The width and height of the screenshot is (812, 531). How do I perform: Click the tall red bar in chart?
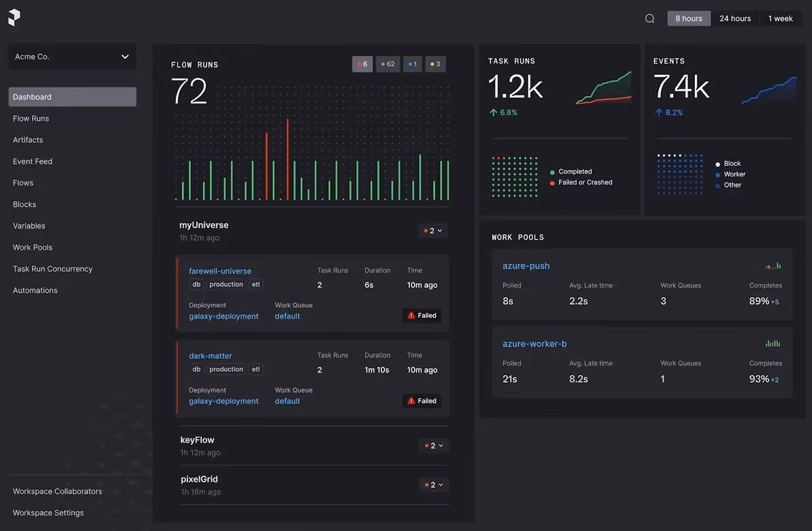point(288,160)
